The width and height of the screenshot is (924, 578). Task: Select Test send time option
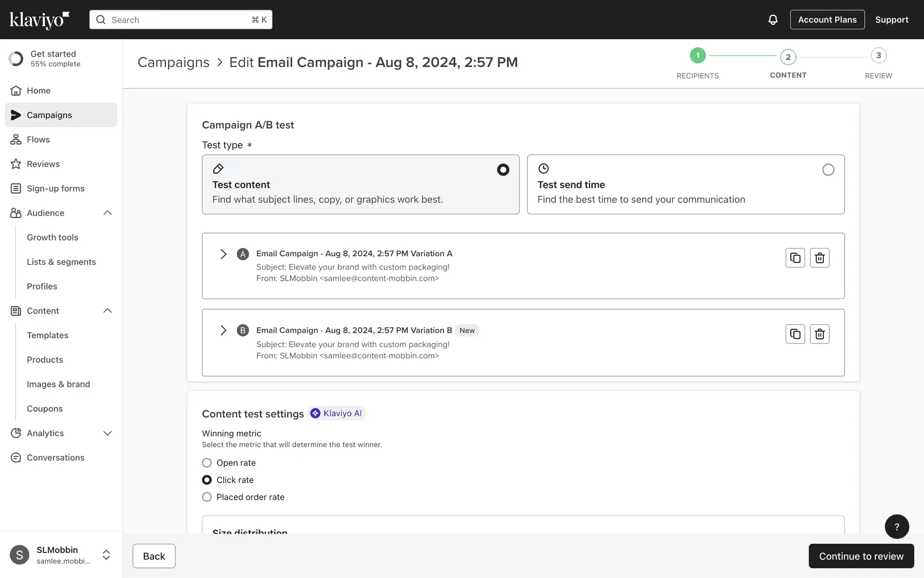tap(828, 170)
